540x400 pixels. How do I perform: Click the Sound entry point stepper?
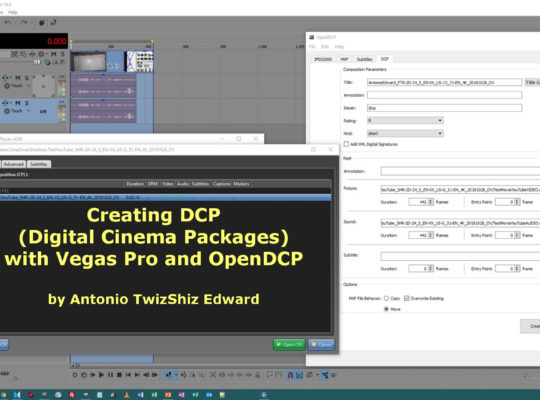pyautogui.click(x=517, y=235)
